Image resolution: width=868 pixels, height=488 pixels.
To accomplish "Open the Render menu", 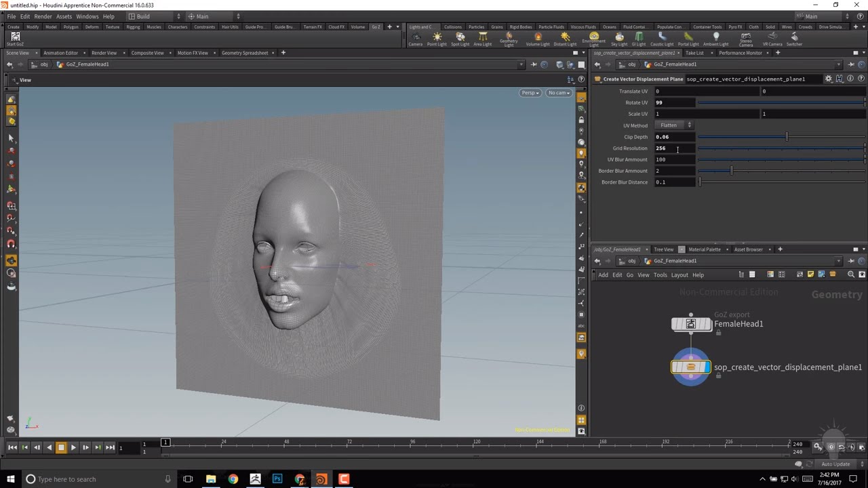I will [43, 16].
